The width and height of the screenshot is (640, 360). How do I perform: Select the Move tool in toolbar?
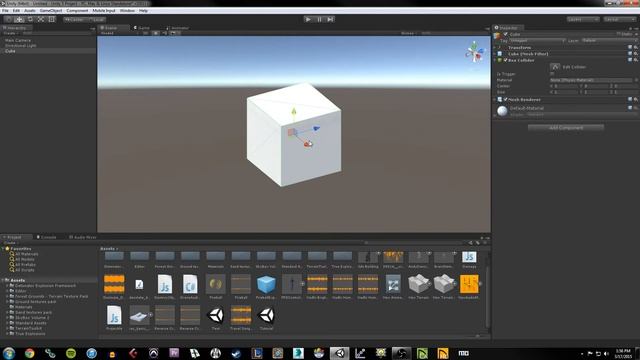(19, 19)
